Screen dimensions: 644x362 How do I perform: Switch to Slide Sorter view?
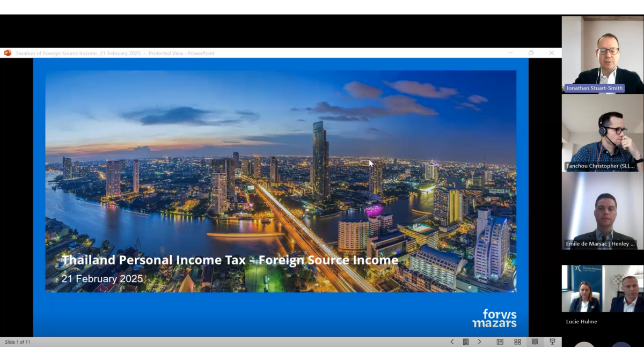point(517,342)
